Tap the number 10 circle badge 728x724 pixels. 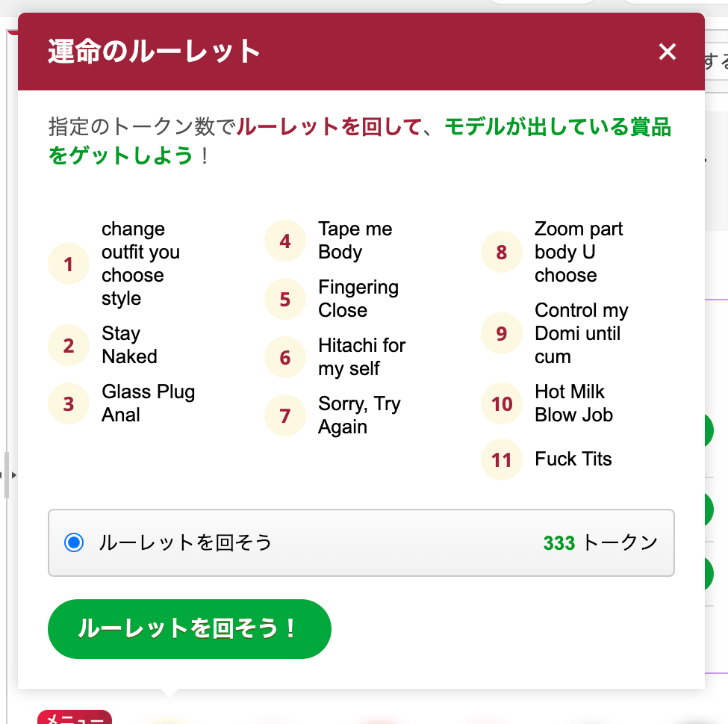point(502,403)
